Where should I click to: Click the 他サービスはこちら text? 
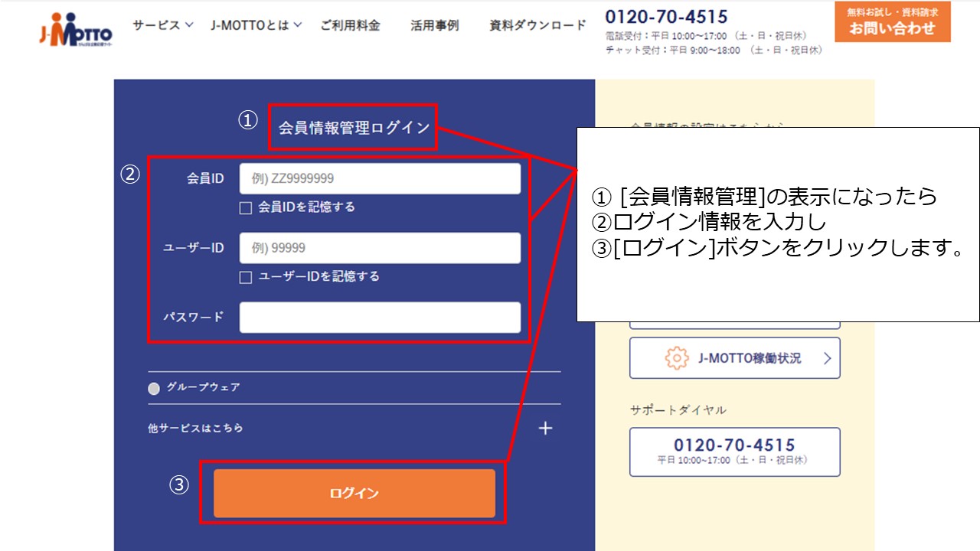pyautogui.click(x=195, y=428)
